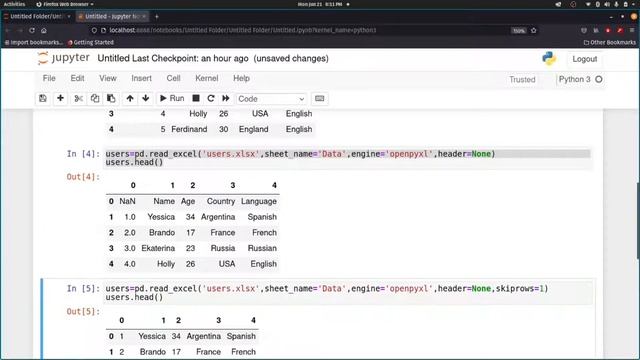
Task: Open the Kernel menu
Action: pyautogui.click(x=207, y=78)
